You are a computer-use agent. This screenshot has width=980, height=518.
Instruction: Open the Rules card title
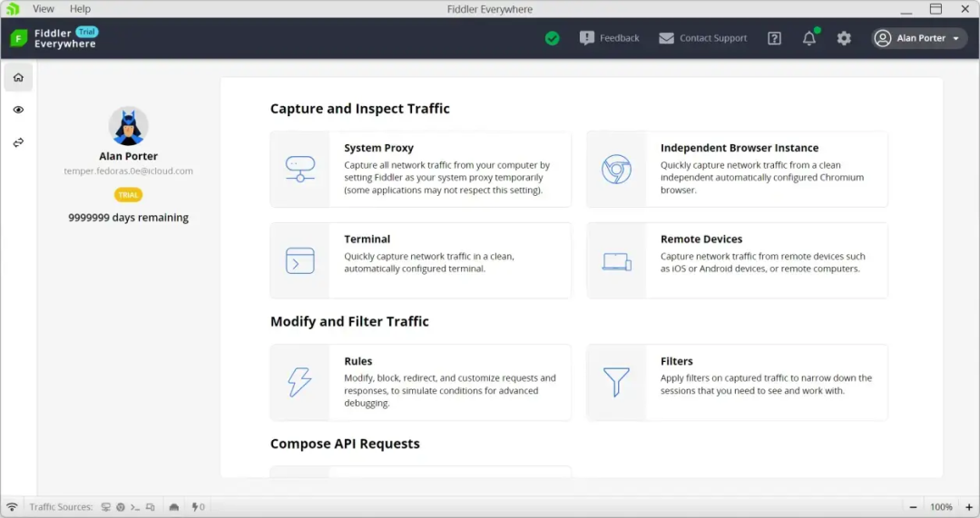click(x=358, y=361)
